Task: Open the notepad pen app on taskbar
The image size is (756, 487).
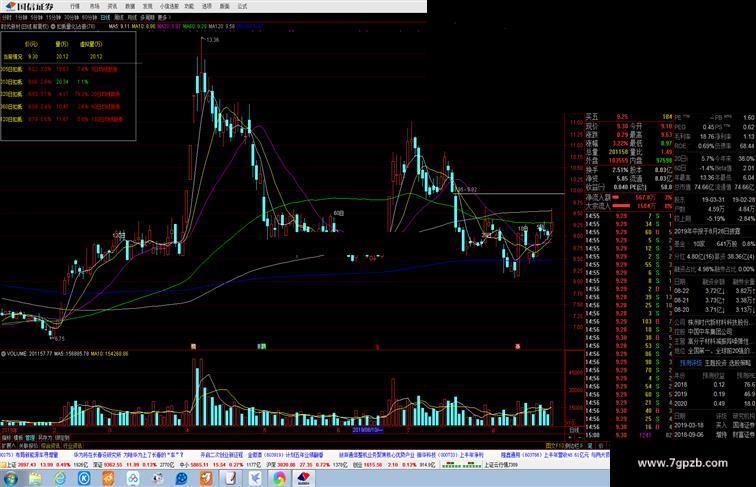Action: pyautogui.click(x=230, y=478)
